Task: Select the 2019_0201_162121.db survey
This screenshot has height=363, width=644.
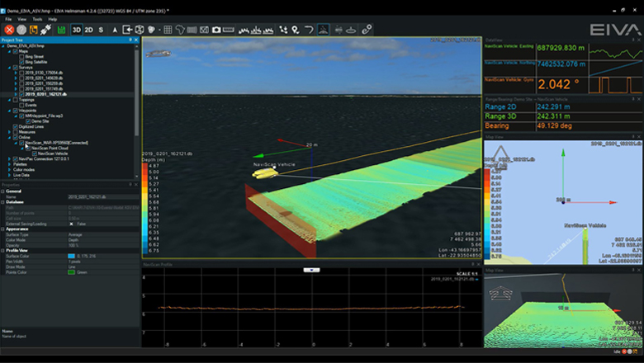Action: pyautogui.click(x=46, y=94)
